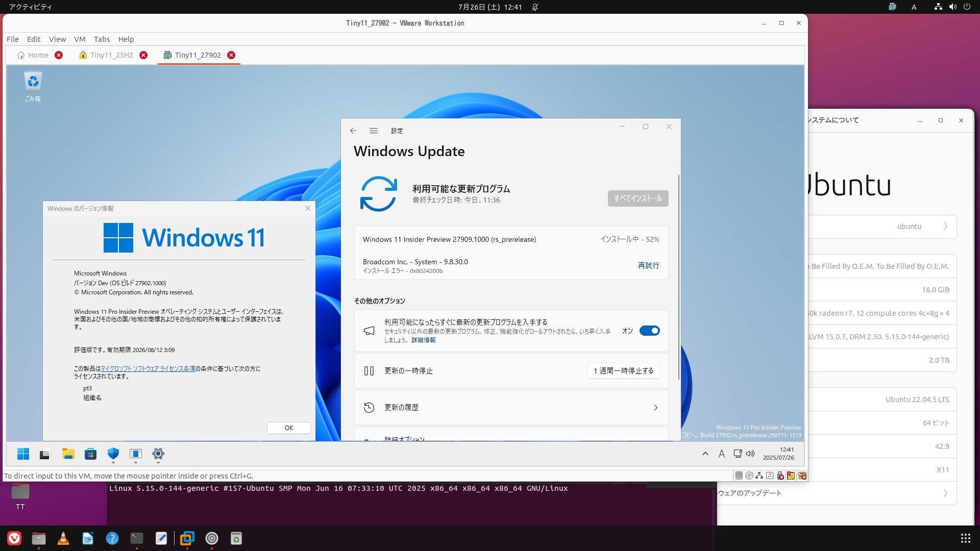Click the Insider Preview 27909.1000 update row
The width and height of the screenshot is (980, 551).
click(511, 239)
